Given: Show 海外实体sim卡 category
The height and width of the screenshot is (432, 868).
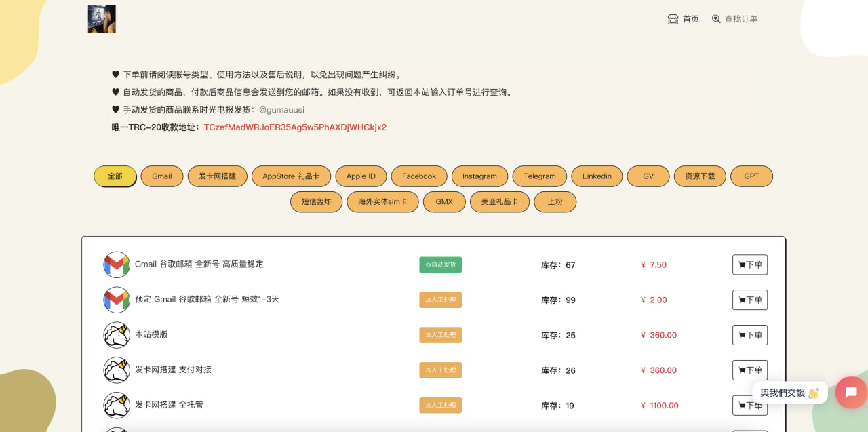Looking at the screenshot, I should (382, 202).
